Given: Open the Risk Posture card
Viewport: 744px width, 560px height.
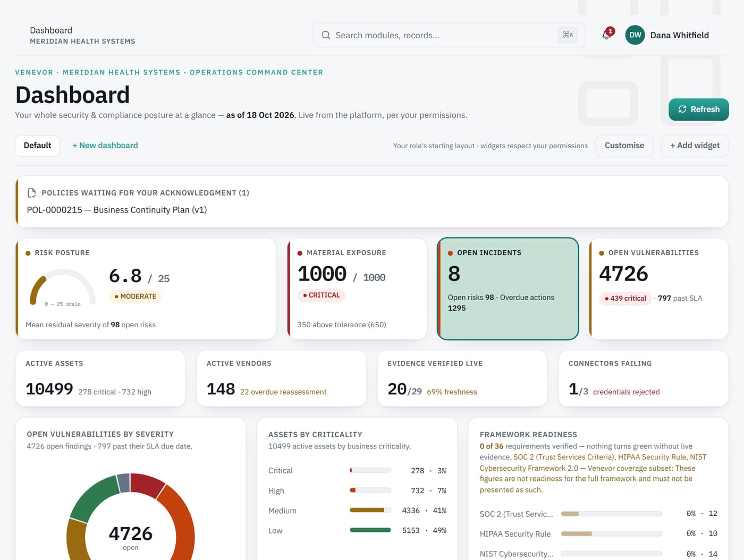Looking at the screenshot, I should [x=146, y=289].
